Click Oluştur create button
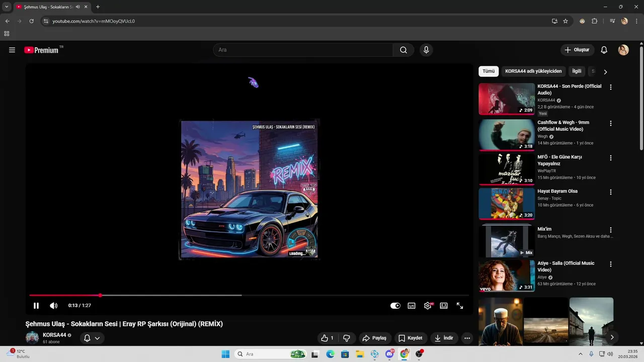Screen dimensions: 644x362 point(577,50)
